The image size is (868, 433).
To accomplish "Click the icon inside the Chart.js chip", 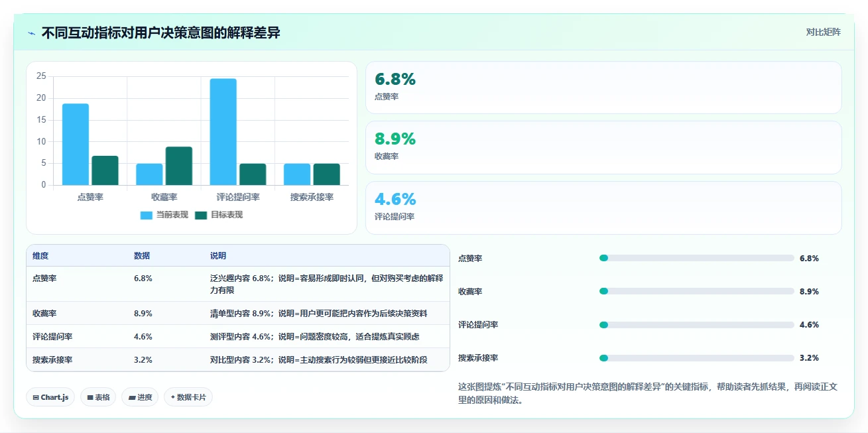I will pos(36,398).
